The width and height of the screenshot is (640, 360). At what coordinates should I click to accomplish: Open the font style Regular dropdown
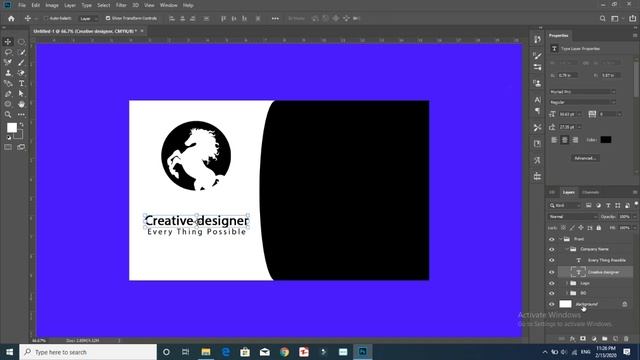[582, 102]
